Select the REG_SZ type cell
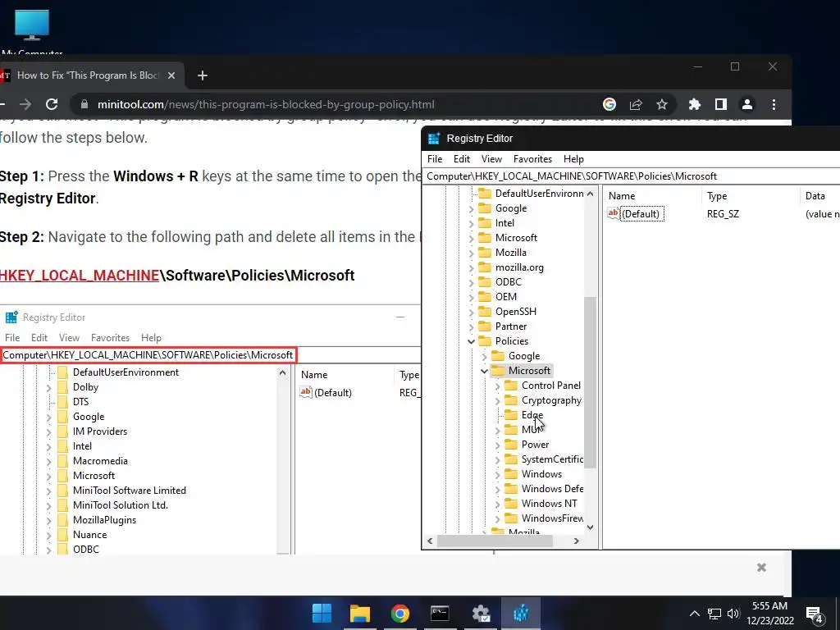Image resolution: width=840 pixels, height=630 pixels. pos(723,214)
